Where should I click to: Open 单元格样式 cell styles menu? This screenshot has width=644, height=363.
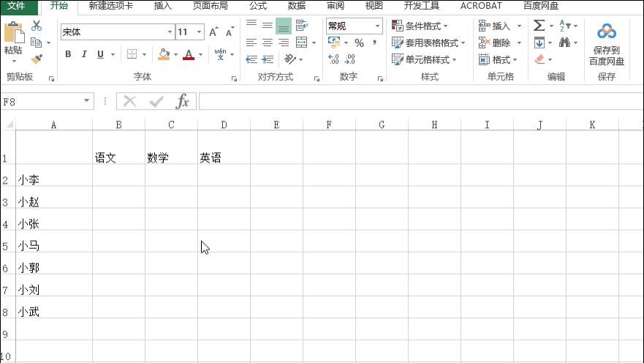[424, 59]
